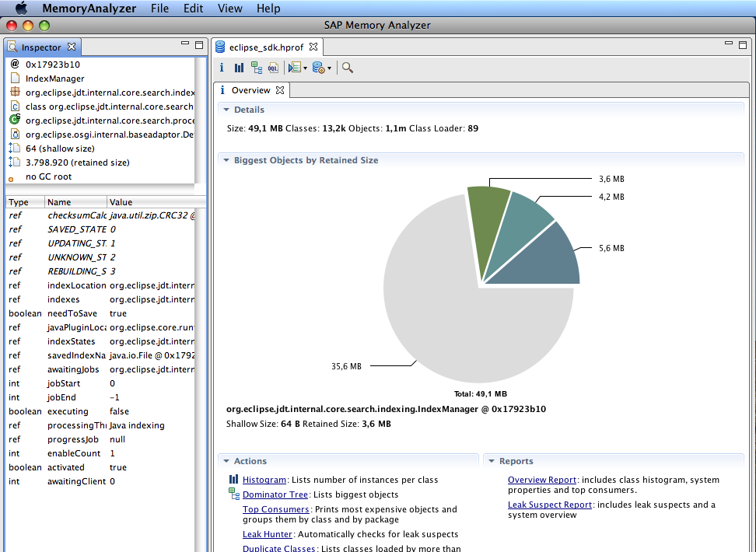The height and width of the screenshot is (552, 756).
Task: Click the Histogram icon in Actions section
Action: (x=234, y=479)
